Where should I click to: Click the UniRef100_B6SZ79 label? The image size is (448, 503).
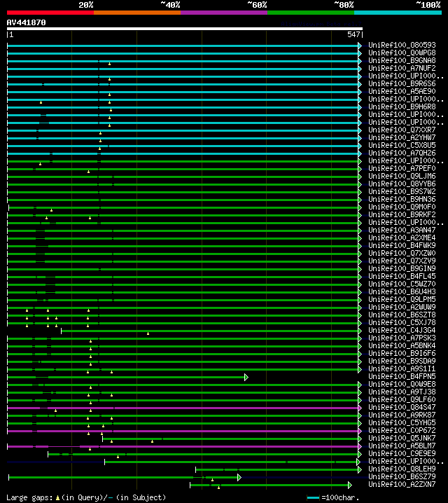point(402,476)
